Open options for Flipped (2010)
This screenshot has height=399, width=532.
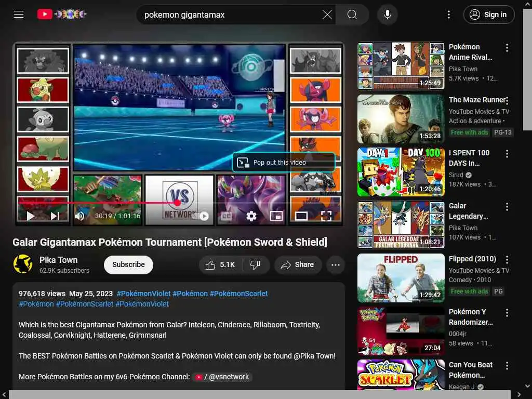point(507,260)
